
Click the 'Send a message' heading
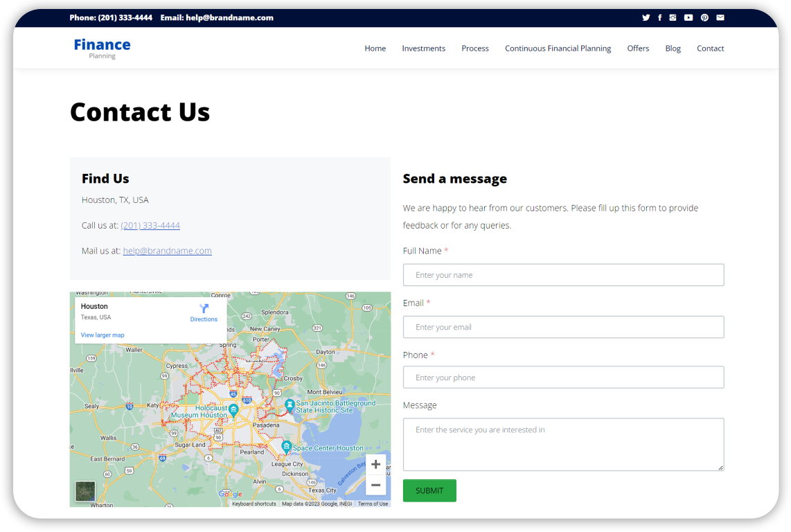[454, 179]
